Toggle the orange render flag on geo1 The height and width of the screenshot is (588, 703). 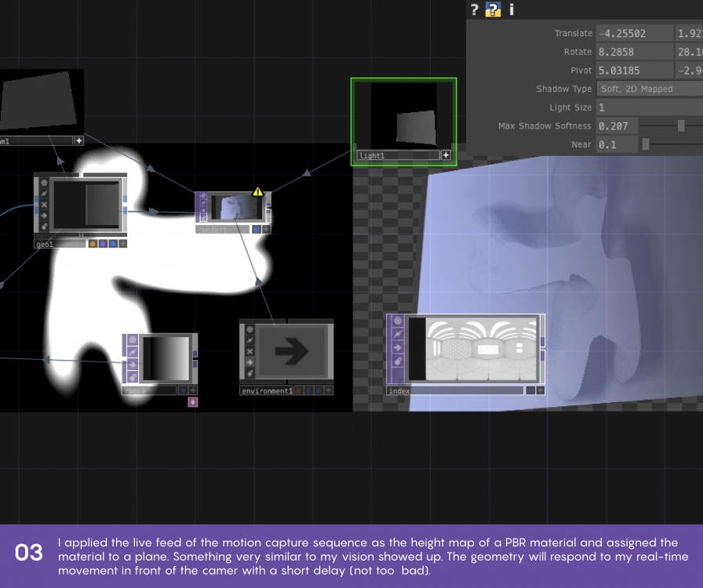[x=93, y=244]
